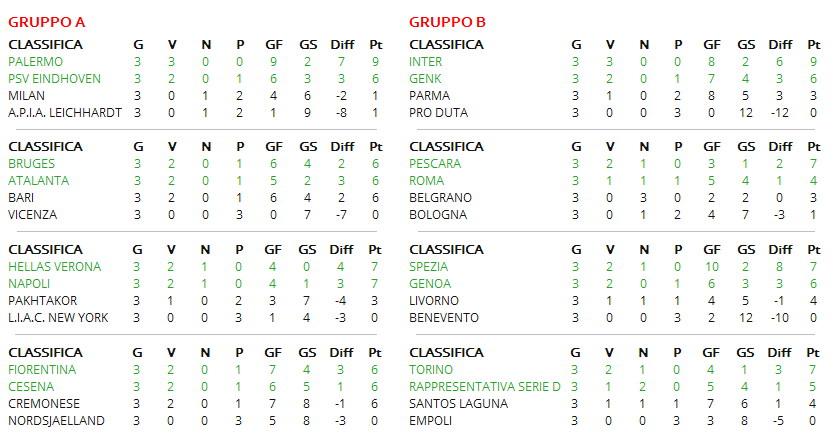Viewport: 840px width, 440px height.
Task: Open the SPEZIA team entry
Action: coord(429,267)
